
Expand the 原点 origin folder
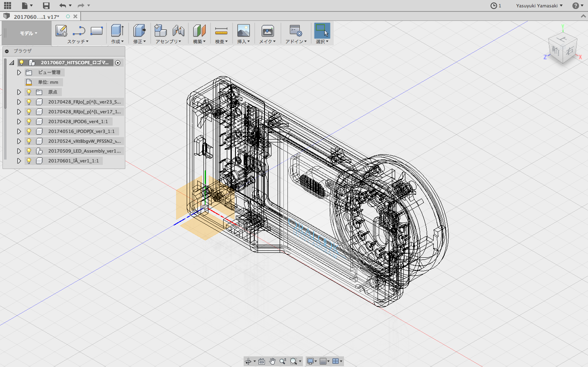(x=19, y=92)
